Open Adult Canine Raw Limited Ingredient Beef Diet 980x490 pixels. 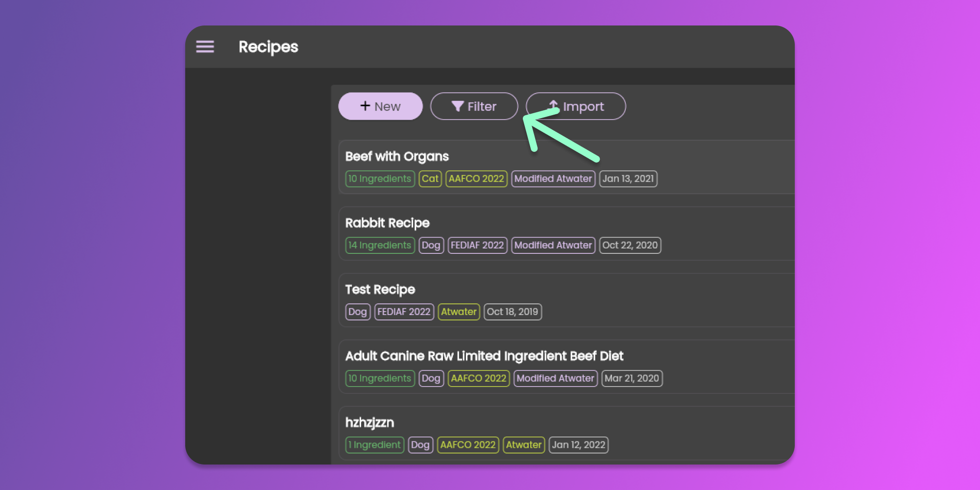point(484,356)
